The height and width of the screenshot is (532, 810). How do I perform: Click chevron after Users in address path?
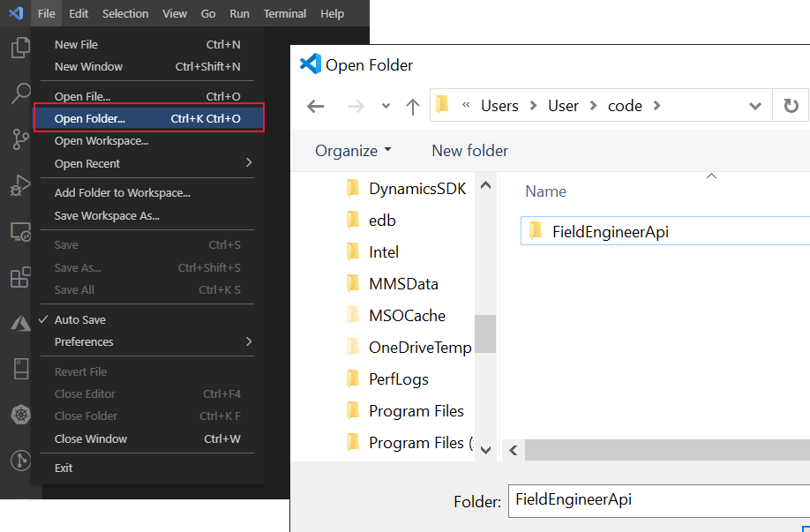[533, 106]
